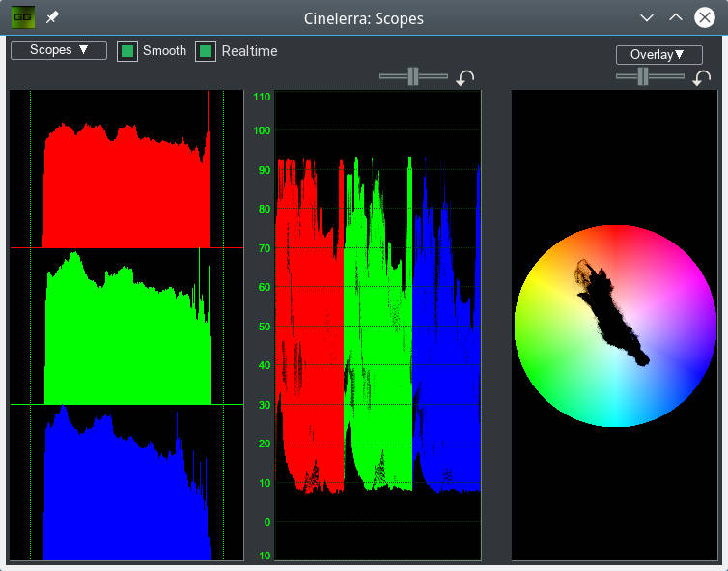Close the Cinelerra Scopes window
This screenshot has width=728, height=571.
[705, 17]
